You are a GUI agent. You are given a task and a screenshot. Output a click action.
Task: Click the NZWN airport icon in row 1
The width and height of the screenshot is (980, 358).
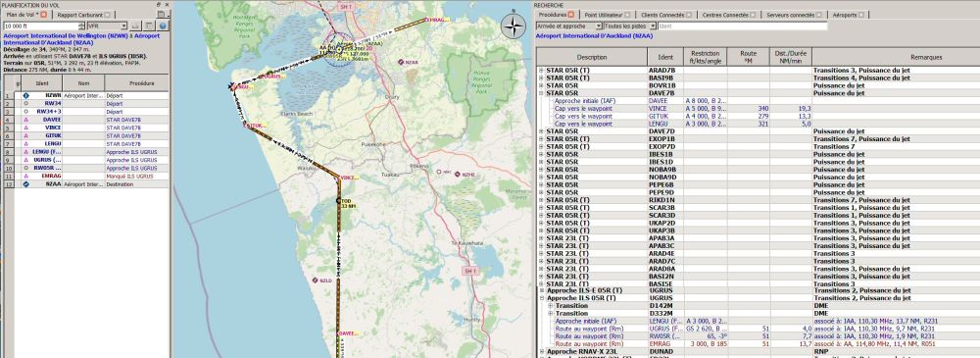coord(26,95)
